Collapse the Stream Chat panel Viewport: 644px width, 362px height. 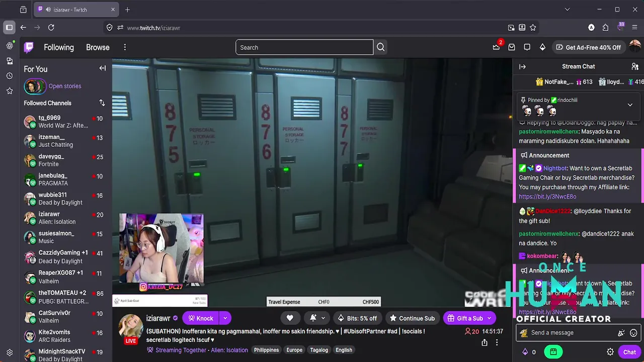522,66
